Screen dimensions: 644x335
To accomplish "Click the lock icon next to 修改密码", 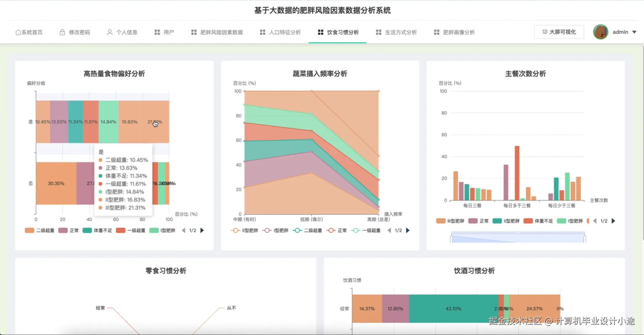I will [62, 32].
